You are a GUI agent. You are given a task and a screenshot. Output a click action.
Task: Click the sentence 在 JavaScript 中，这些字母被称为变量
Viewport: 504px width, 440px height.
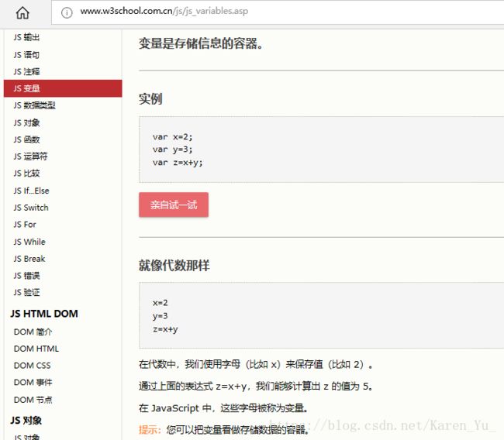tap(224, 408)
